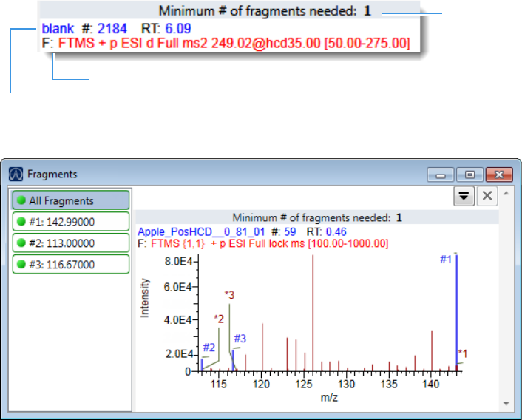The height and width of the screenshot is (420, 522).
Task: Click the red ms2 249.02@hcd35.00 filter text
Action: pos(234,44)
